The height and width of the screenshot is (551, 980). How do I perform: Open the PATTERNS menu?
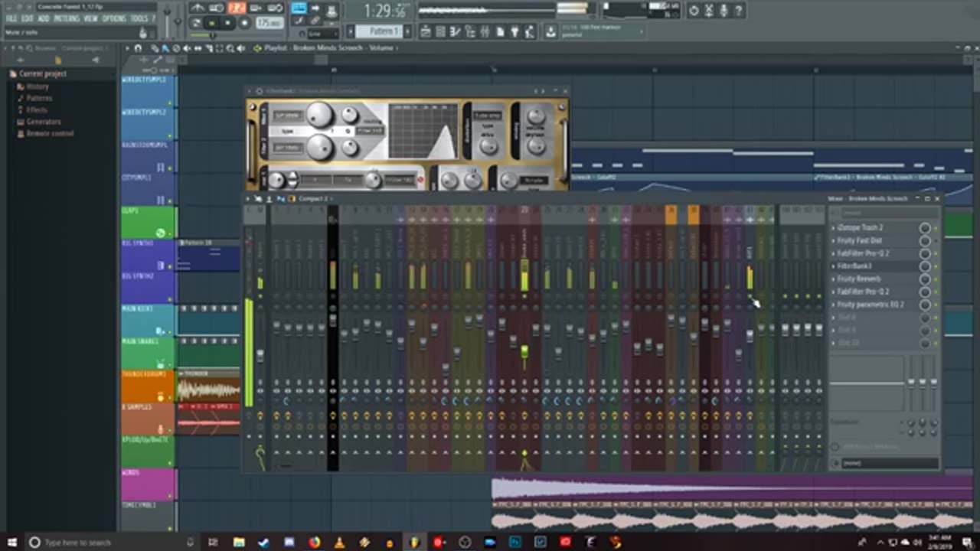66,18
